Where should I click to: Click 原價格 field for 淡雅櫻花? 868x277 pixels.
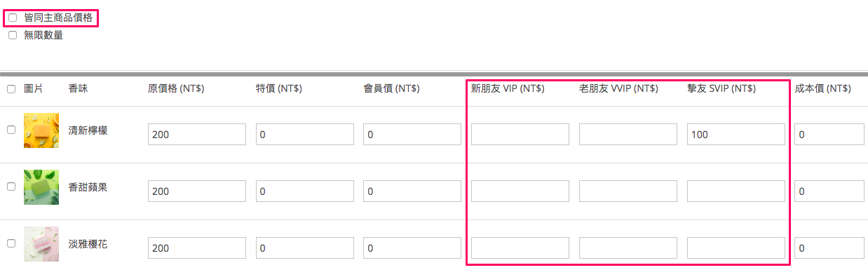point(197,248)
